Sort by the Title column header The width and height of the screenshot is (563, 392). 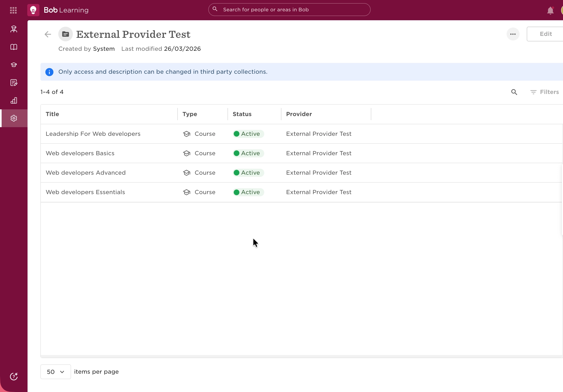[x=52, y=114]
